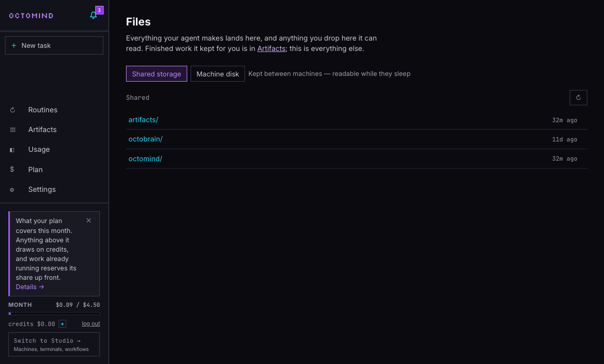
Task: Click the Usage sidebar icon
Action: pyautogui.click(x=12, y=150)
